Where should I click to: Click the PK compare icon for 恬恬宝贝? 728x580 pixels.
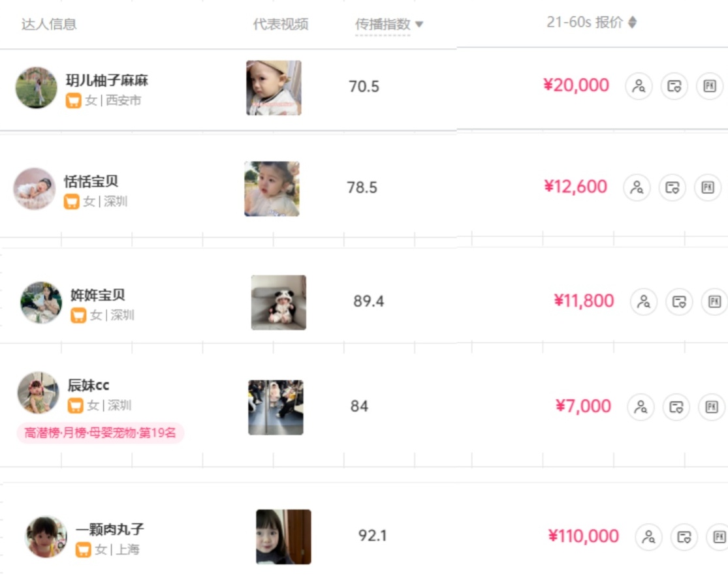pos(707,187)
